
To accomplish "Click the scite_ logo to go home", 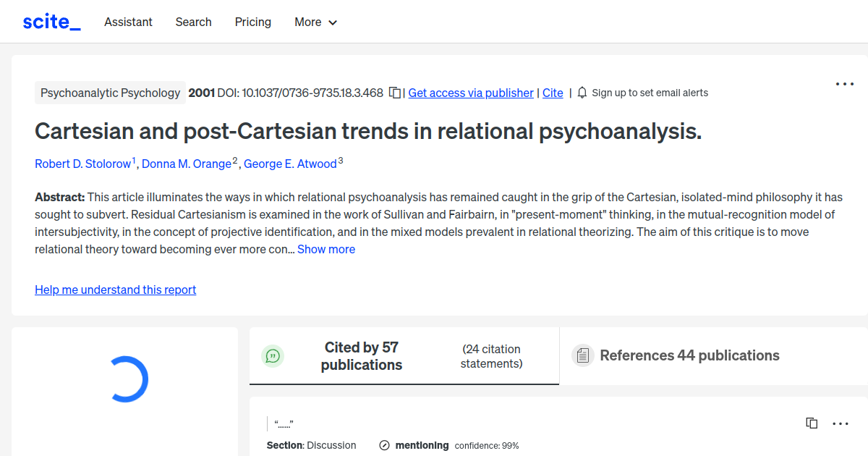I will coord(51,21).
